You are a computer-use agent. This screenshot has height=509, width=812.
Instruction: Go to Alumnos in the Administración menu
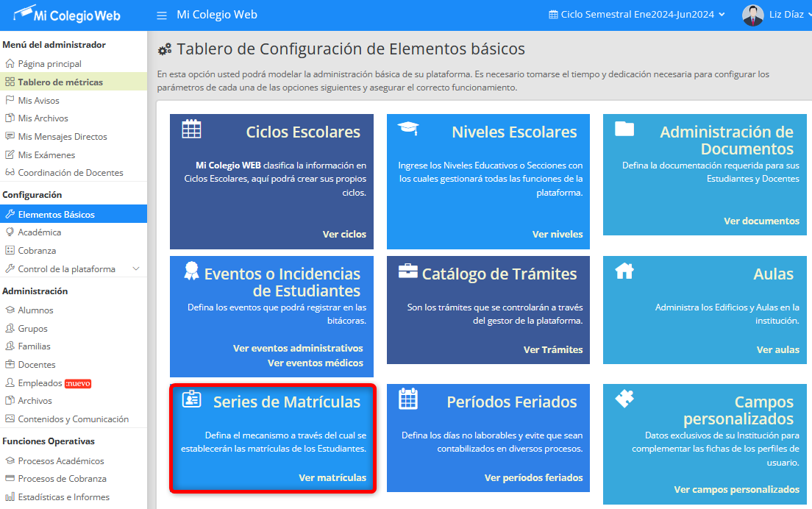click(x=35, y=310)
